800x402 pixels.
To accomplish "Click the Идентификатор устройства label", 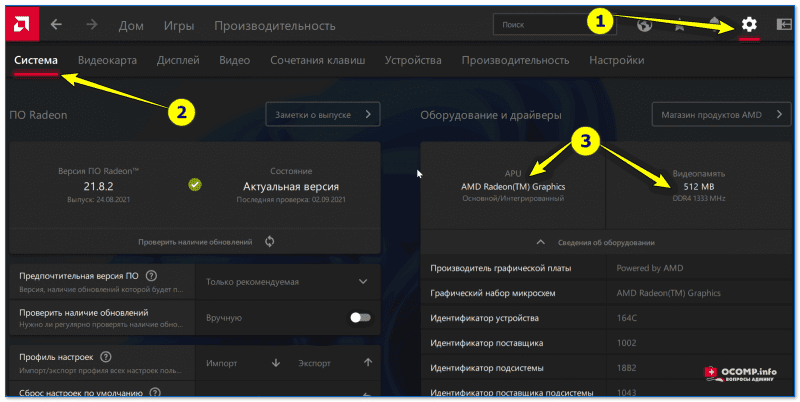I will click(x=484, y=318).
